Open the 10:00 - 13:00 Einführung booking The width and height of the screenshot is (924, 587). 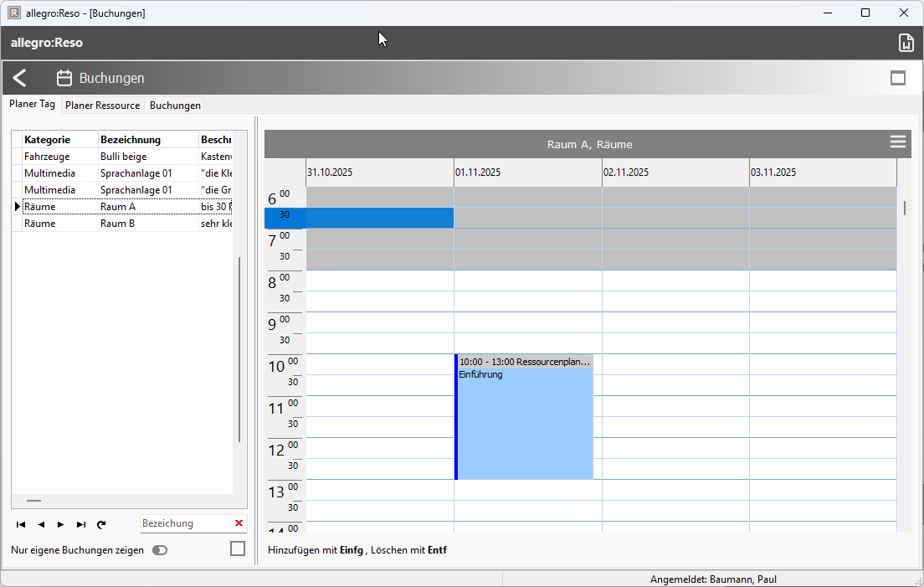pos(525,419)
